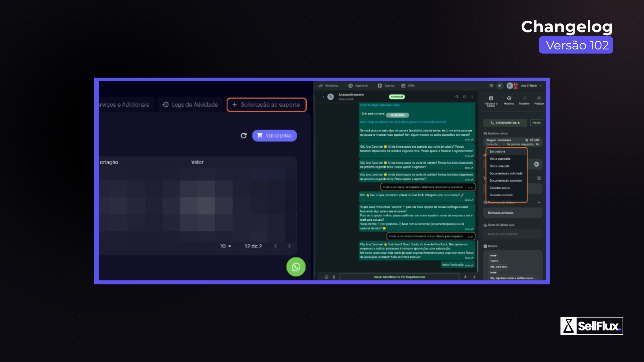Click Iniciar Atendimento Por Departamento field
The width and height of the screenshot is (644, 362).
coord(399,277)
